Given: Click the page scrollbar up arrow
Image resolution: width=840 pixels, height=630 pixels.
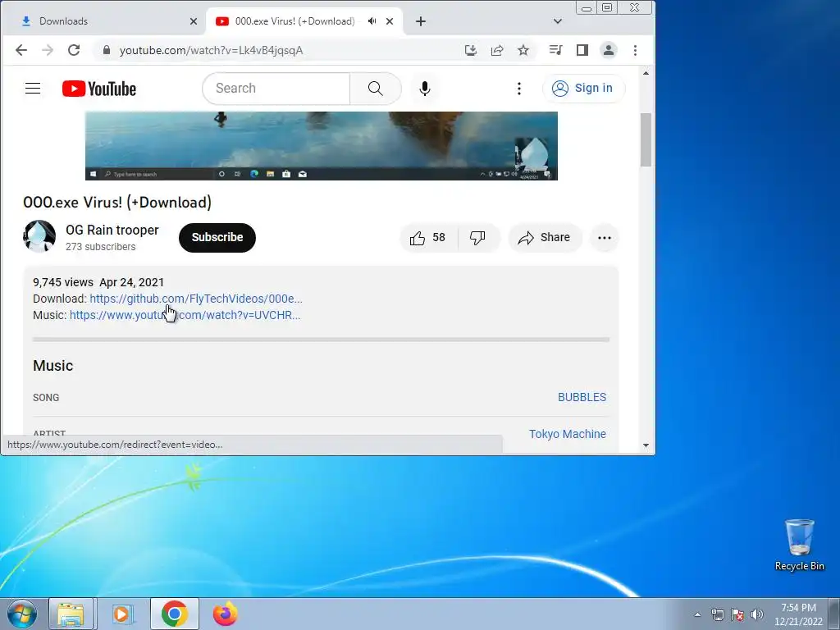Looking at the screenshot, I should coord(646,73).
